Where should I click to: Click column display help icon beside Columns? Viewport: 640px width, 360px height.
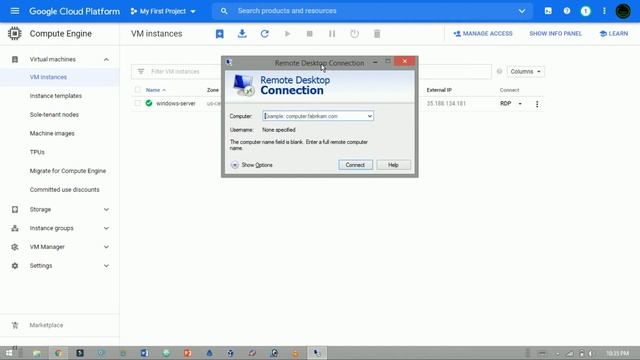[500, 71]
